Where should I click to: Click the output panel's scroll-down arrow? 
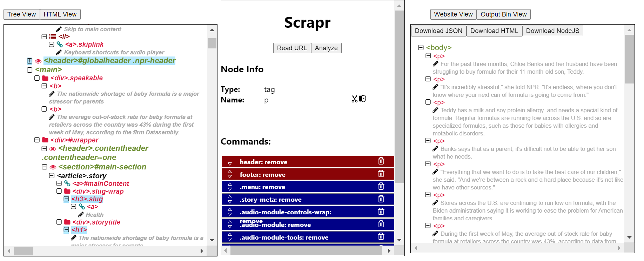630,237
